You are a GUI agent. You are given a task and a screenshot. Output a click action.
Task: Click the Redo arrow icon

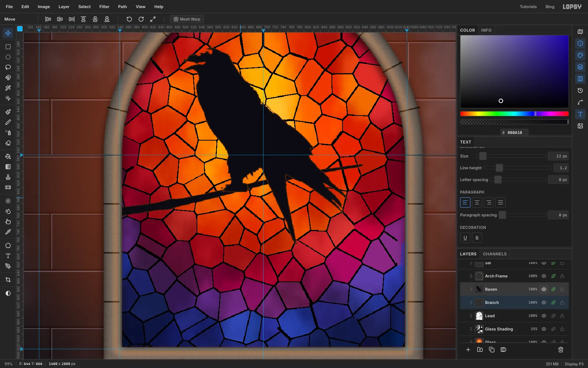[x=141, y=19]
